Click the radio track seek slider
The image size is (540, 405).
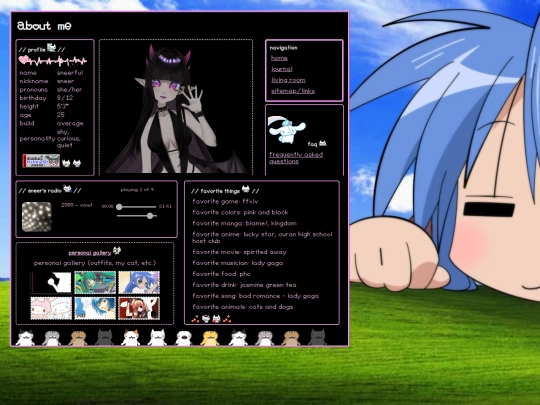[136, 207]
